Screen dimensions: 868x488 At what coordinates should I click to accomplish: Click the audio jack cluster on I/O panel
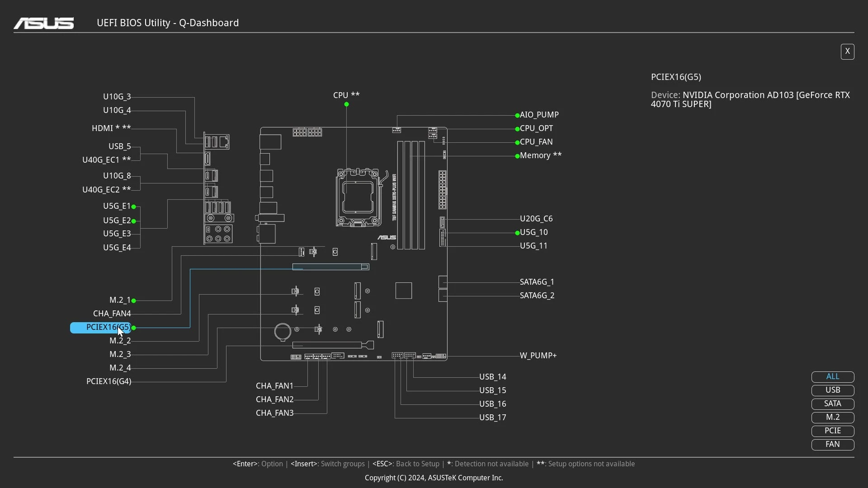(219, 234)
